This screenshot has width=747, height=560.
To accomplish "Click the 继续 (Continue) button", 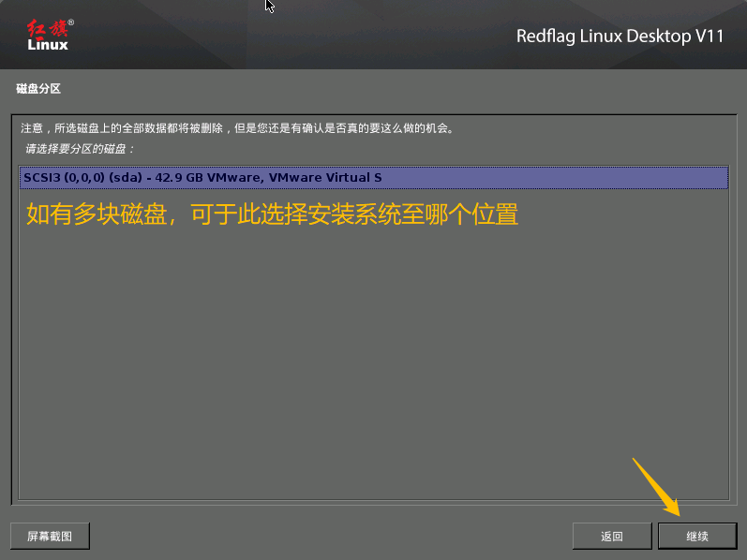I will pyautogui.click(x=697, y=537).
